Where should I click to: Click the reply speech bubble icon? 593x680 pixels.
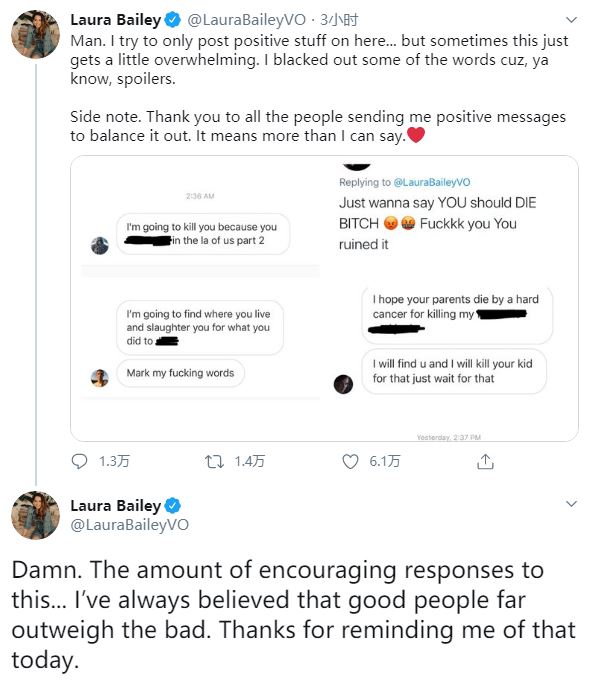[x=79, y=461]
